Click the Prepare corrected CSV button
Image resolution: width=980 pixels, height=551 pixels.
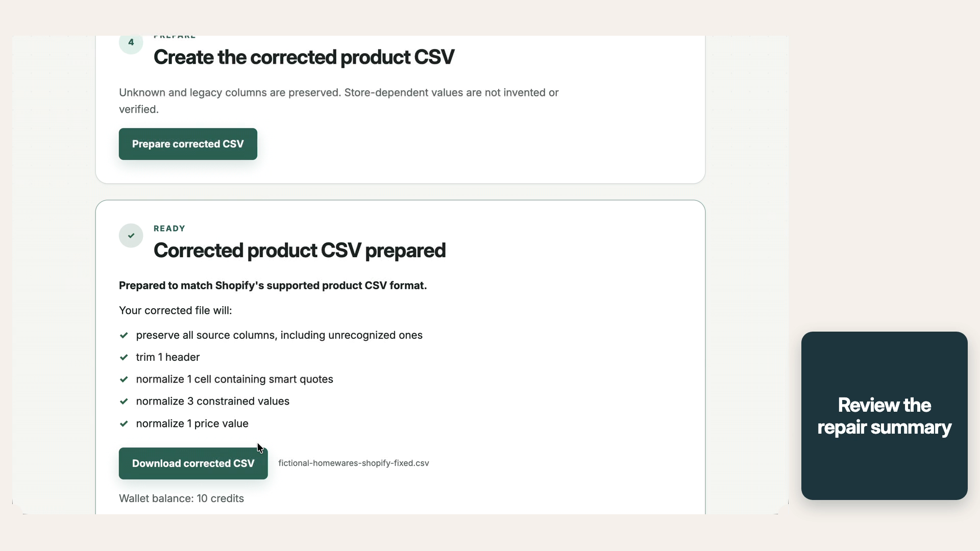(x=188, y=144)
